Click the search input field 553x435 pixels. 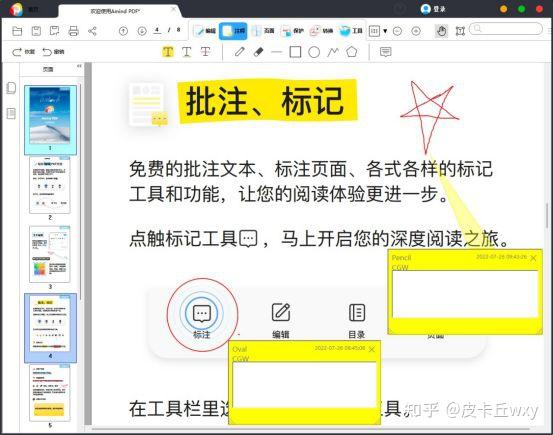pyautogui.click(x=506, y=29)
